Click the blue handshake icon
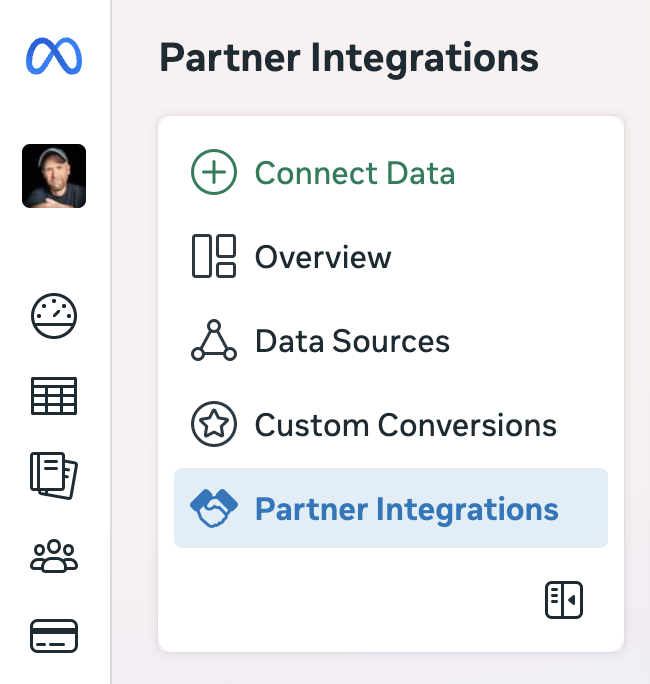 pyautogui.click(x=214, y=508)
